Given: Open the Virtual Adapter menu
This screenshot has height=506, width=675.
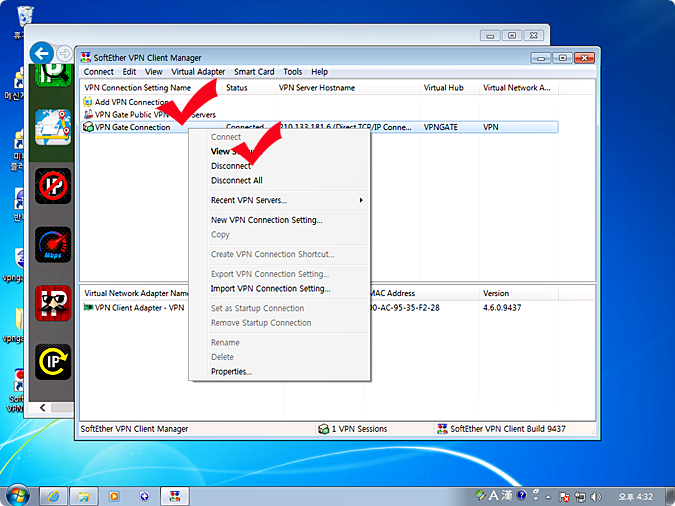Looking at the screenshot, I should [x=198, y=72].
